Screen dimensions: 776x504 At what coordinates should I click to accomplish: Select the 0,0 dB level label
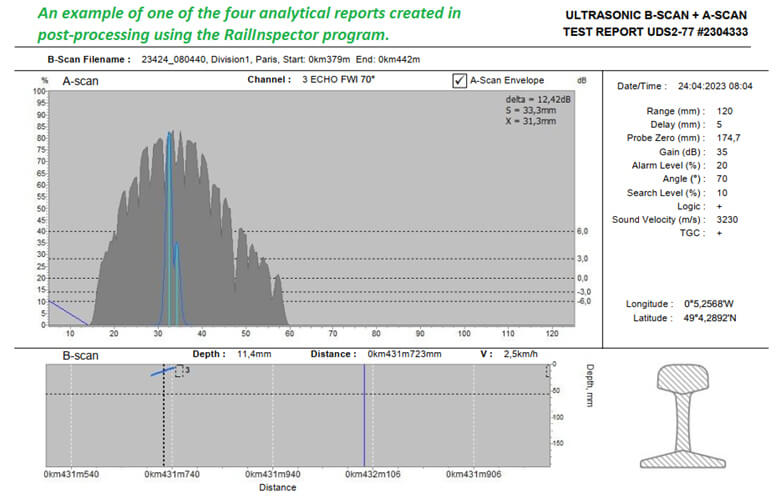[x=582, y=278]
